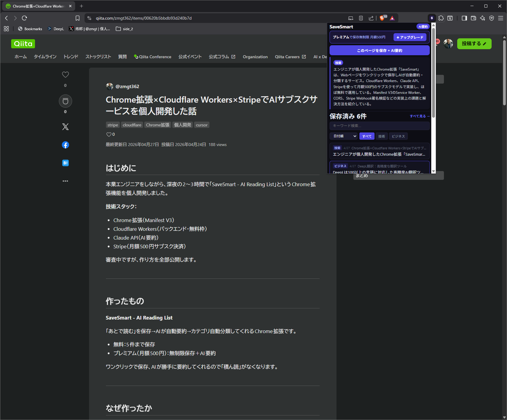Click the 投稿する button
507x420 pixels.
tap(474, 44)
